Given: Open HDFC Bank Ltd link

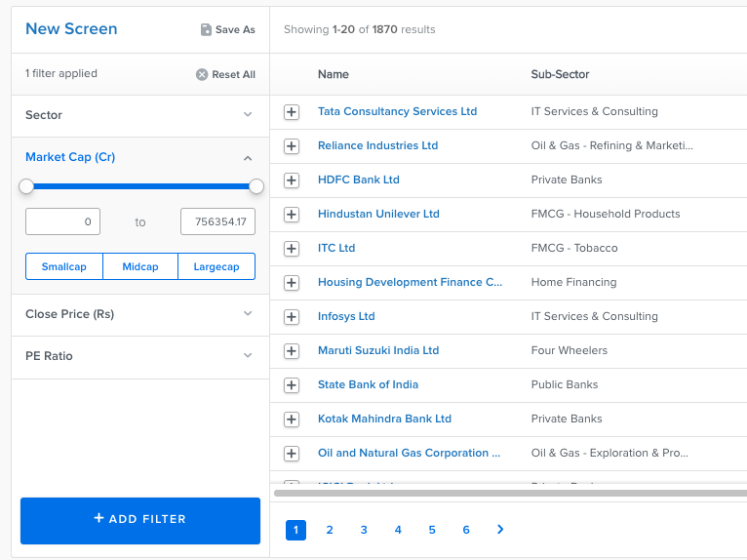Looking at the screenshot, I should click(x=359, y=180).
